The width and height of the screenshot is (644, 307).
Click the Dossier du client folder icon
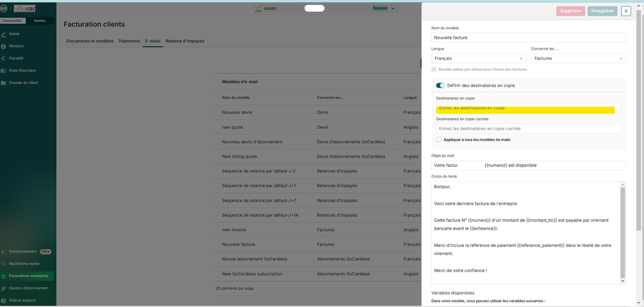click(x=4, y=83)
